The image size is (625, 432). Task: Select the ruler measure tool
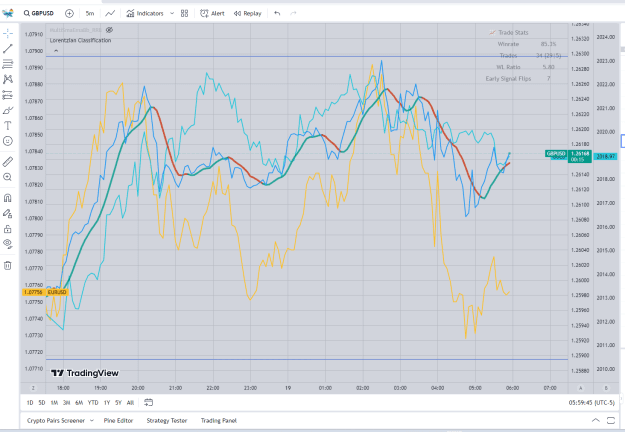8,162
